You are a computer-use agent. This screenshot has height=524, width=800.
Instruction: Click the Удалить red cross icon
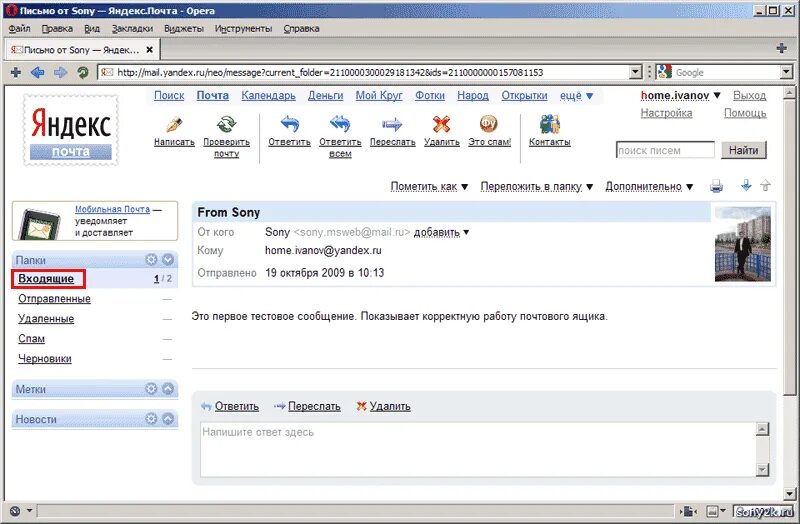(x=441, y=124)
